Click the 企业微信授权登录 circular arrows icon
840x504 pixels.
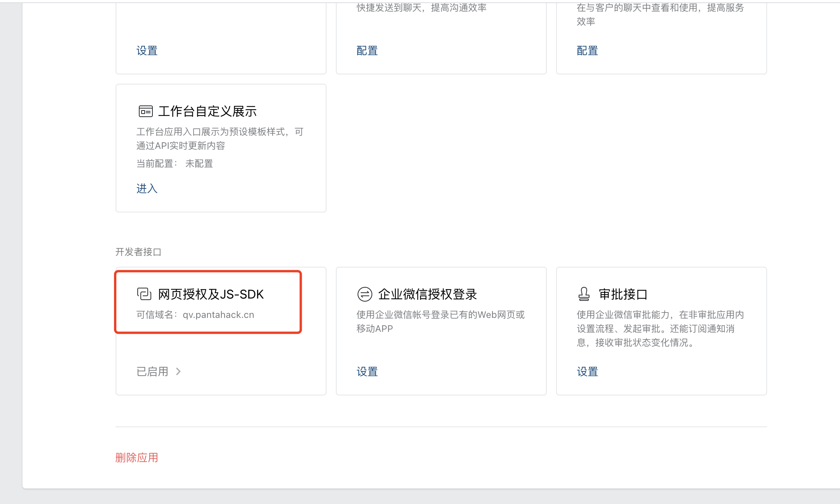pos(365,294)
